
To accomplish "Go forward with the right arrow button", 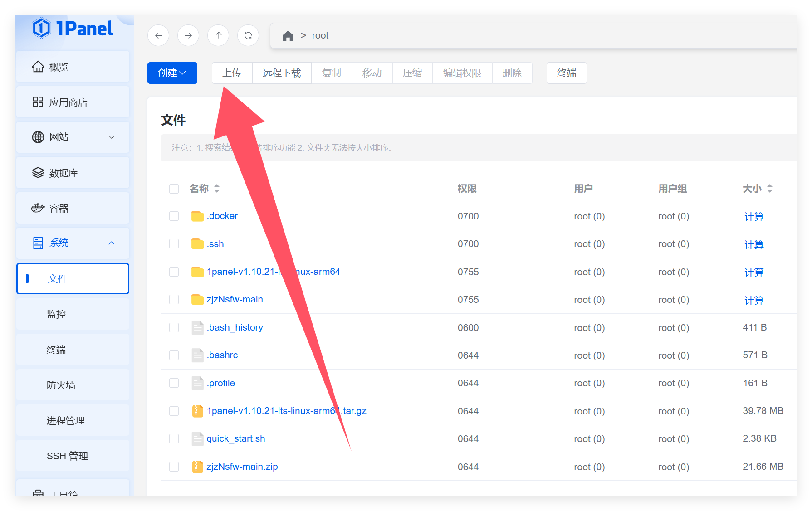I will point(188,35).
